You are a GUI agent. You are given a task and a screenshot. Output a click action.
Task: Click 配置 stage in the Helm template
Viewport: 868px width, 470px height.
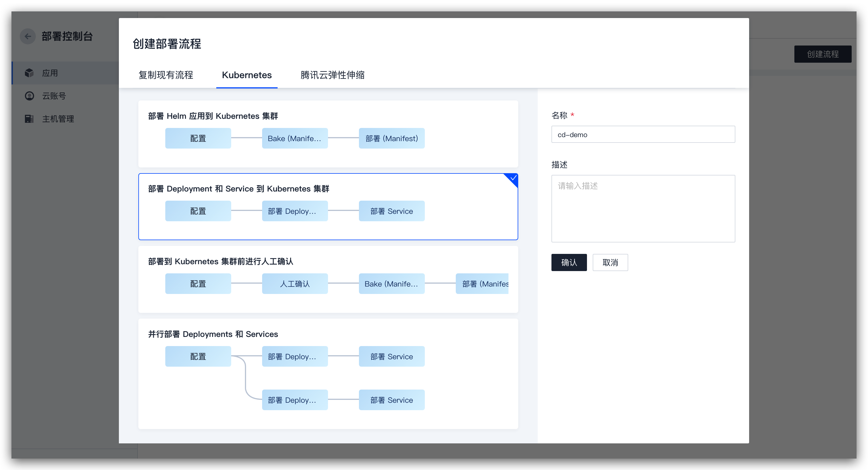point(198,138)
